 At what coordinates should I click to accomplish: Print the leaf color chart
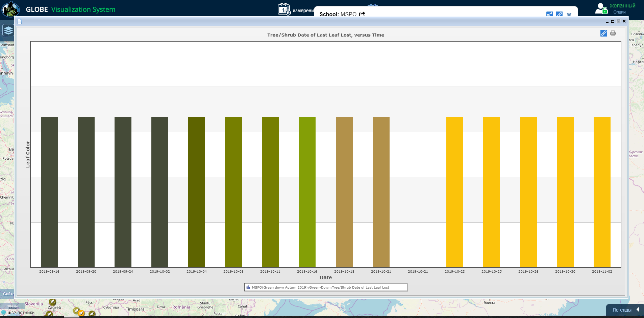coord(613,33)
